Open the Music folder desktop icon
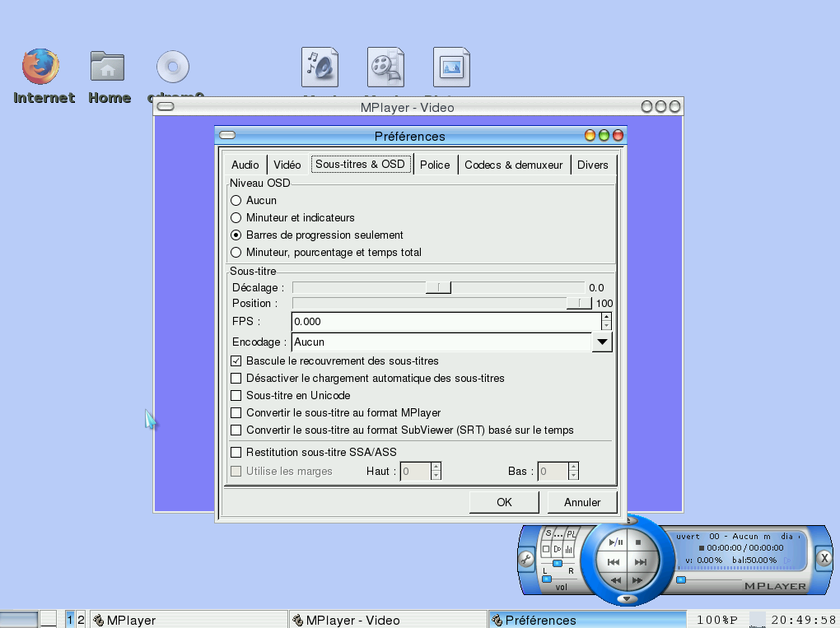 pyautogui.click(x=320, y=67)
